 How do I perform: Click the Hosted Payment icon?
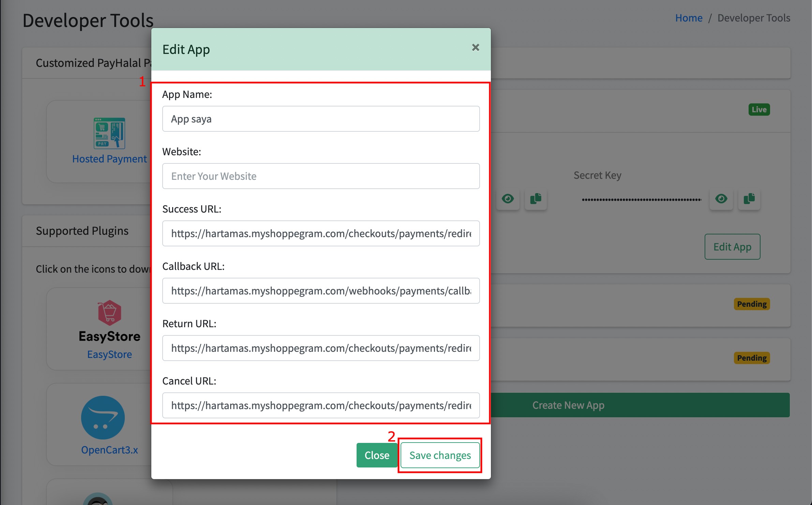[109, 133]
